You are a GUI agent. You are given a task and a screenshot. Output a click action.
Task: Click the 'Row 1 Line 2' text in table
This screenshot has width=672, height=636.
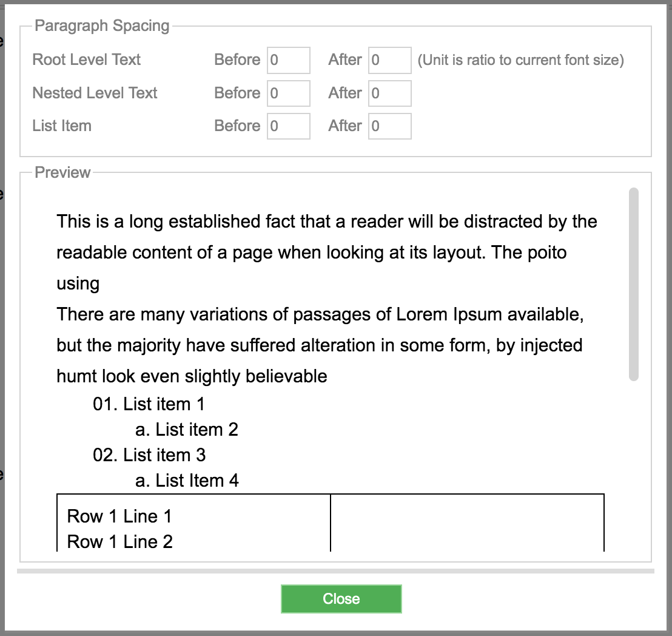tap(120, 542)
